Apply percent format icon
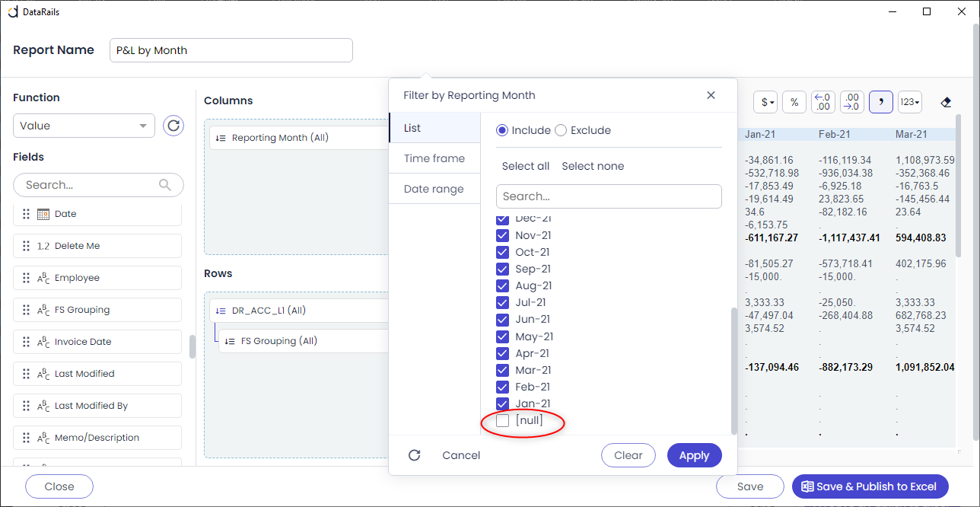This screenshot has width=980, height=507. pos(794,102)
